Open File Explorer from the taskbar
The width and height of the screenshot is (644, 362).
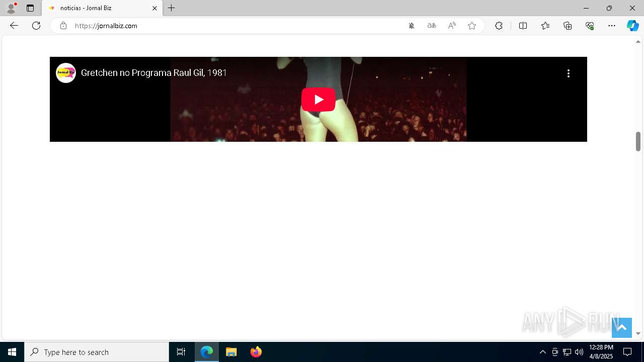click(x=231, y=352)
